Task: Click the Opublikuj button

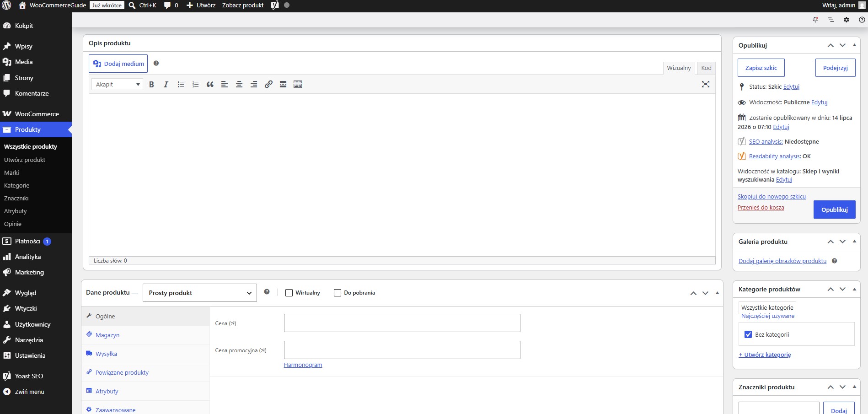Action: [834, 210]
